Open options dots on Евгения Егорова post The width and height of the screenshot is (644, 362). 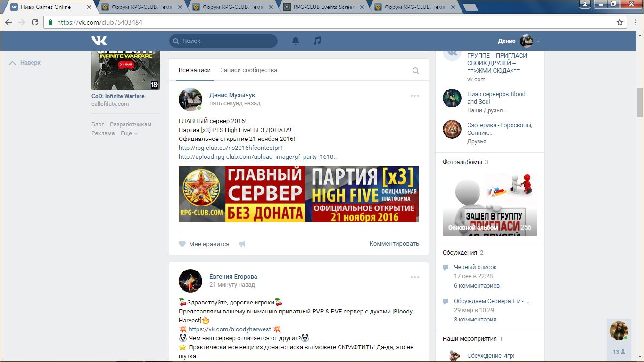coord(415,277)
